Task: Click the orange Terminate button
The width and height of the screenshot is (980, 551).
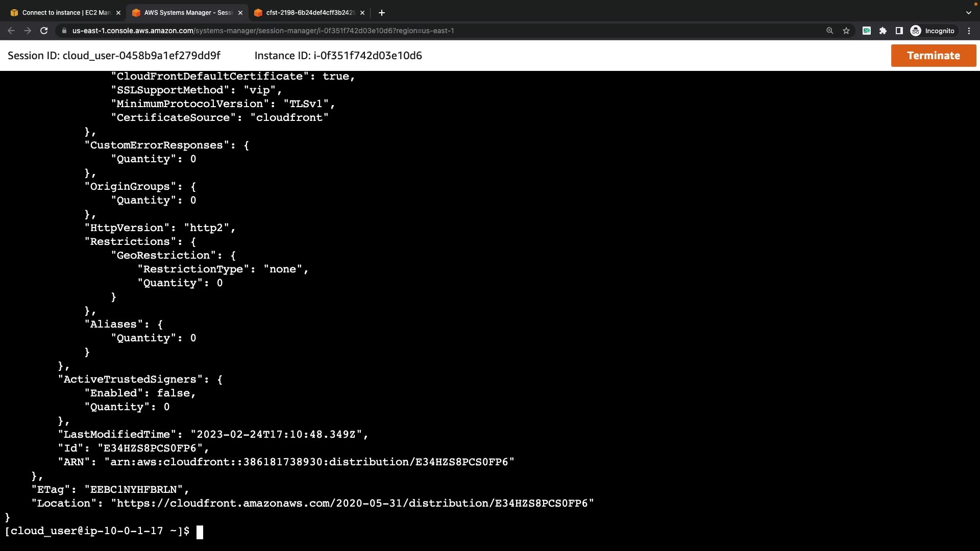Action: click(x=933, y=56)
